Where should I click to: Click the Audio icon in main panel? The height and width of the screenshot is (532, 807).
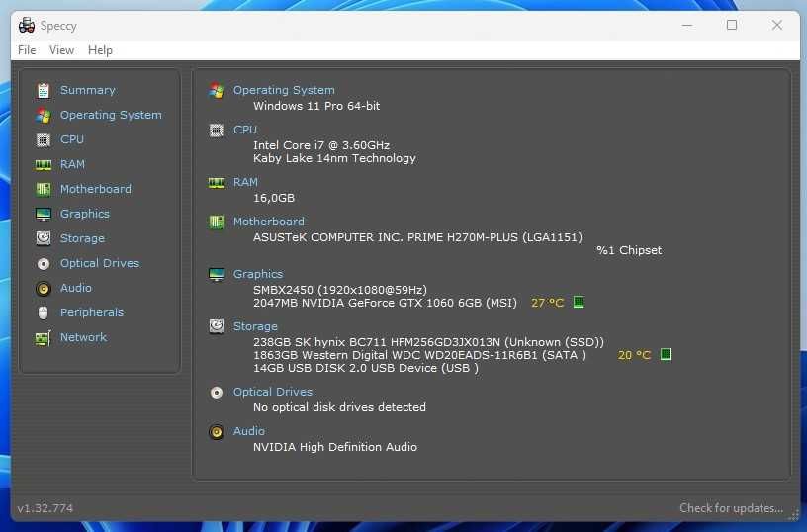pos(217,432)
